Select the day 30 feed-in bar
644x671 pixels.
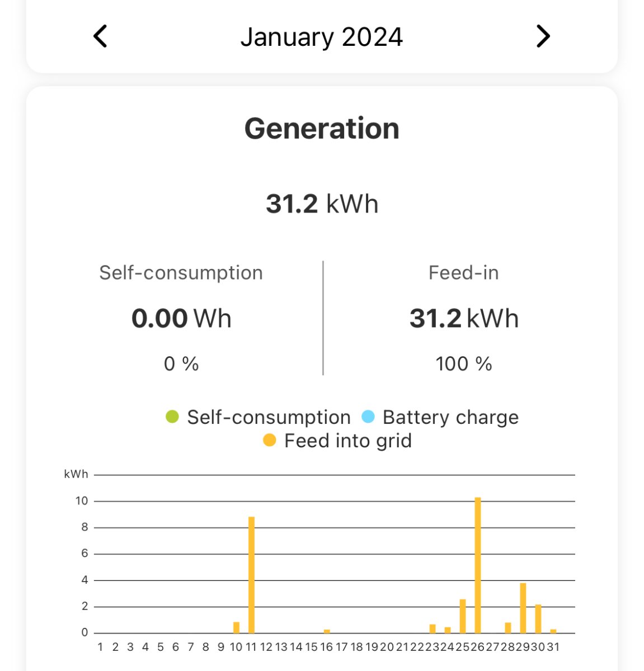click(538, 618)
